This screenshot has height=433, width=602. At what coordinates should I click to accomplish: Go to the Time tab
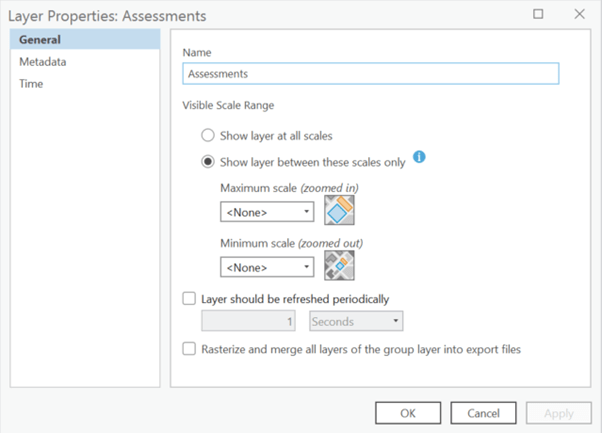(x=31, y=84)
